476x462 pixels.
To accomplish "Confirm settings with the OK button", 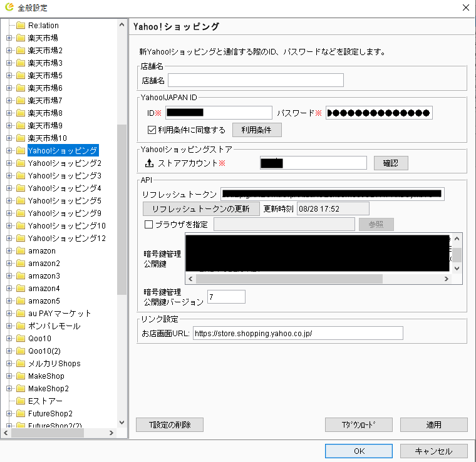I will click(x=358, y=451).
